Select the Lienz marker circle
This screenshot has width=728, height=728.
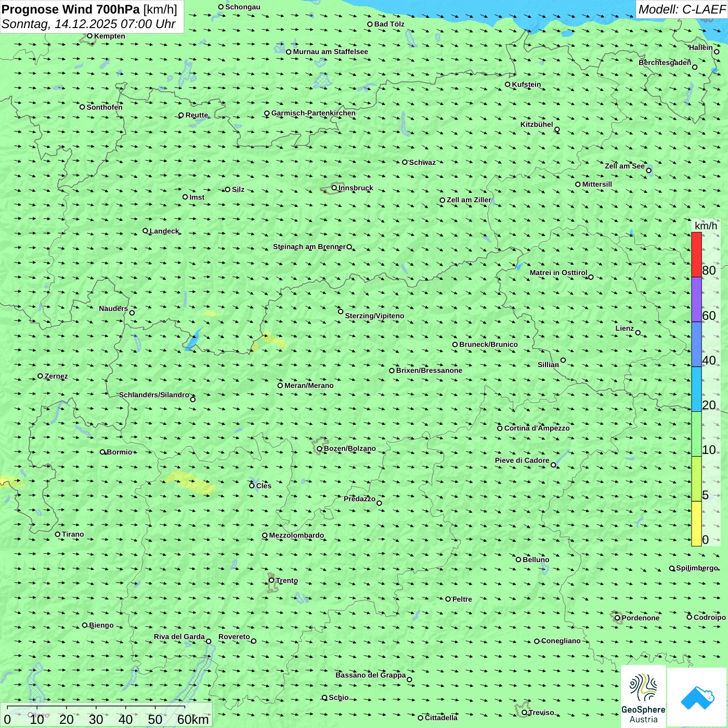point(638,333)
